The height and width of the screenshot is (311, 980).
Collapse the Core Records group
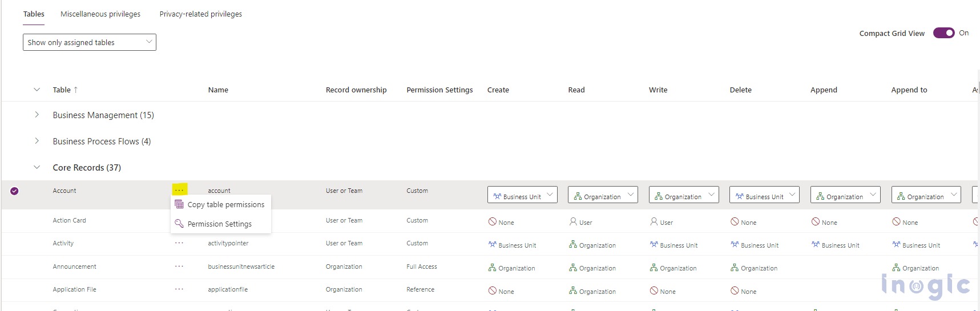[x=37, y=167]
